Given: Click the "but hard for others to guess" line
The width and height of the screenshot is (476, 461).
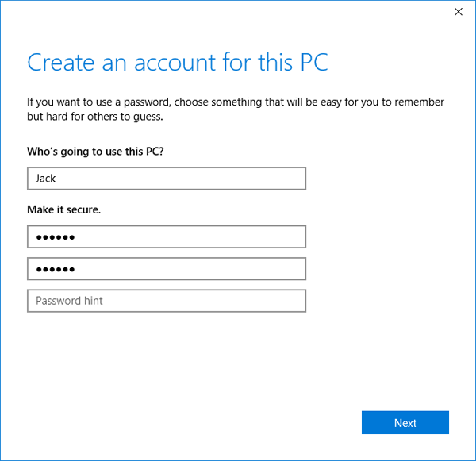Looking at the screenshot, I should [x=94, y=117].
